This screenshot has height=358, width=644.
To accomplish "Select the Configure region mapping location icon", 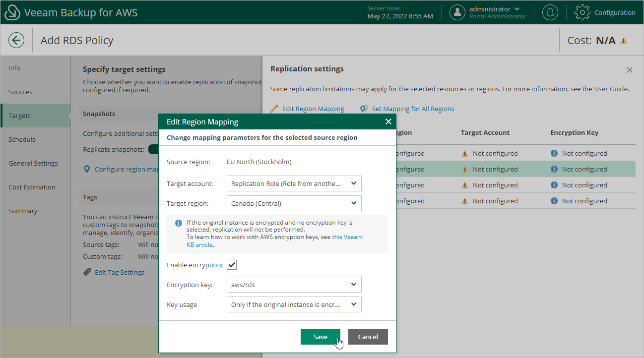I will (x=87, y=169).
